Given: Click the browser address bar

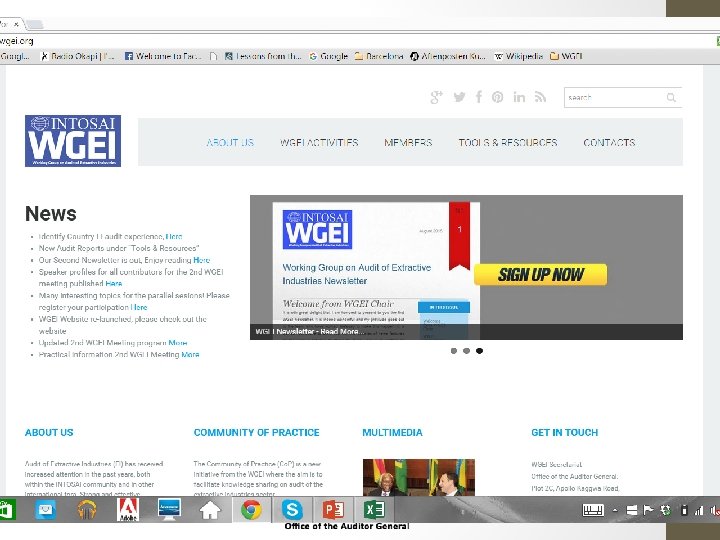Looking at the screenshot, I should (x=358, y=41).
